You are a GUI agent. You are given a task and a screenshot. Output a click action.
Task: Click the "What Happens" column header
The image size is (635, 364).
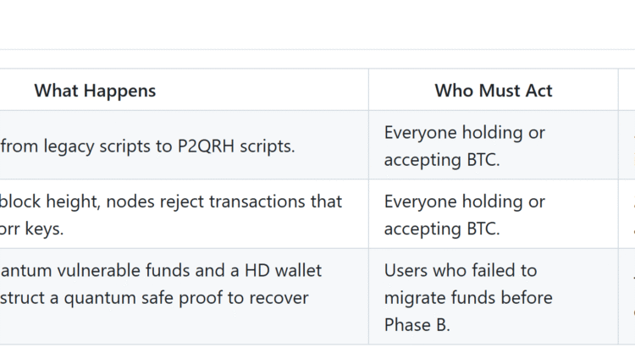(95, 91)
